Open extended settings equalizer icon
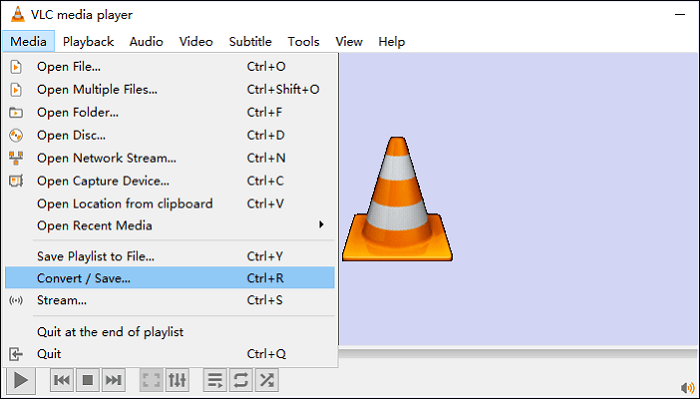 [x=177, y=380]
